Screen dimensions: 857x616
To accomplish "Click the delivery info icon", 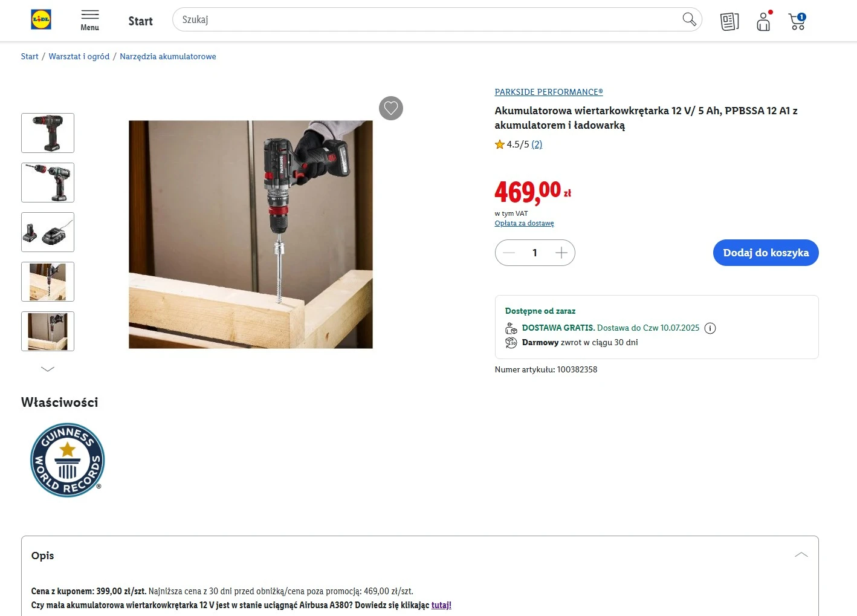I will point(710,328).
